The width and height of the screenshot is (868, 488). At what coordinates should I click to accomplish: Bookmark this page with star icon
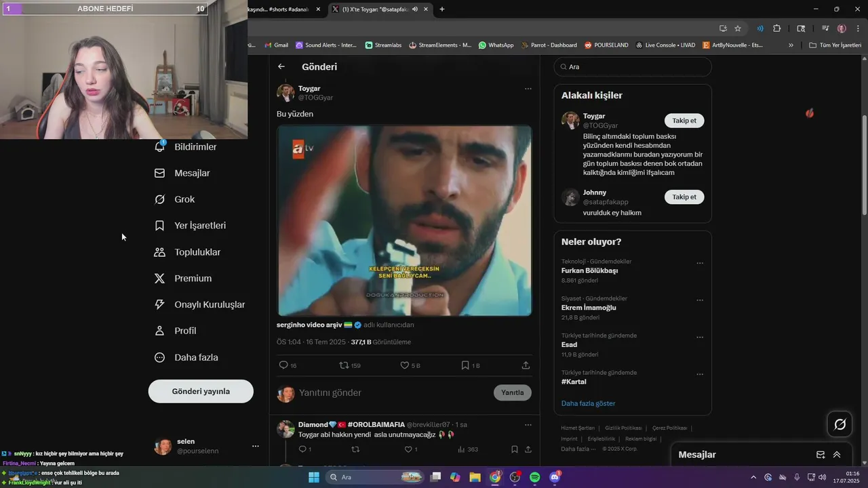[738, 28]
